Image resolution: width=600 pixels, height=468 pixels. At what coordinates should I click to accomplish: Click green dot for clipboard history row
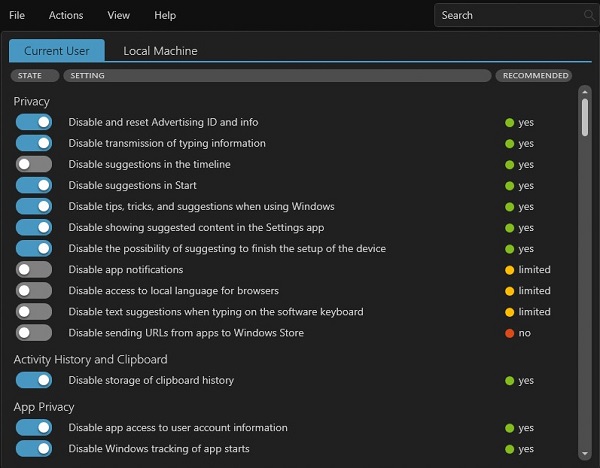tap(509, 381)
